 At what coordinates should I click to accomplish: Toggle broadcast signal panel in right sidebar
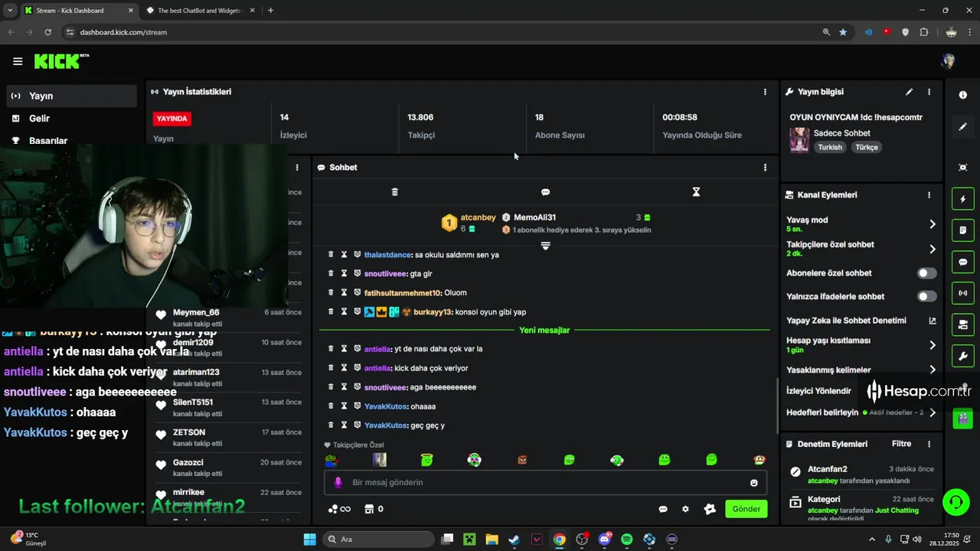[962, 293]
